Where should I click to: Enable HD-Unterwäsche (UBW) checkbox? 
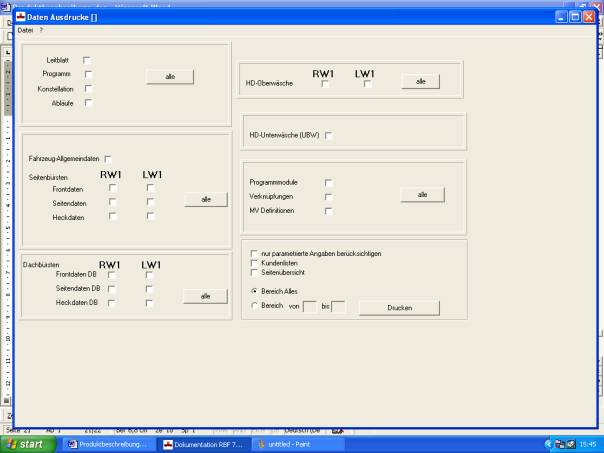tap(329, 135)
